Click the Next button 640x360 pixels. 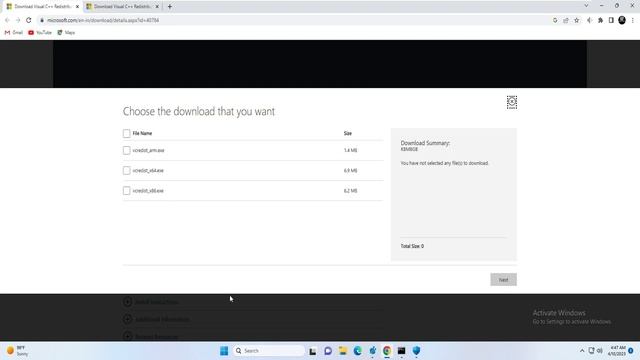pyautogui.click(x=503, y=280)
